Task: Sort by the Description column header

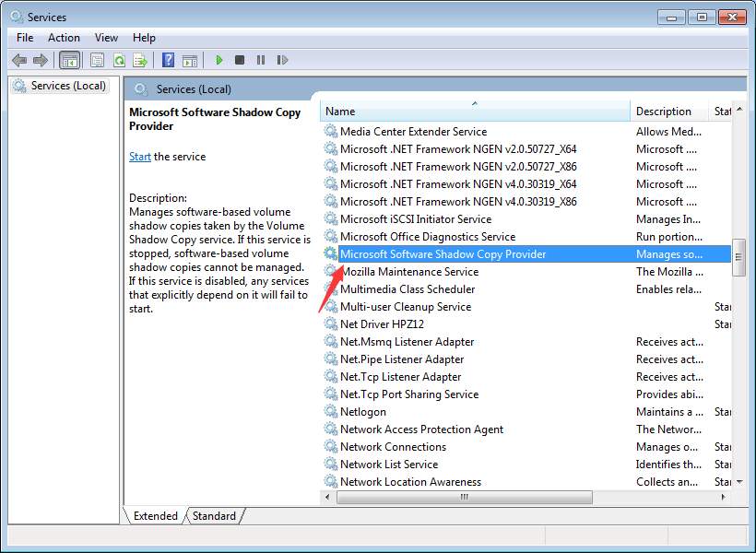Action: coord(669,112)
